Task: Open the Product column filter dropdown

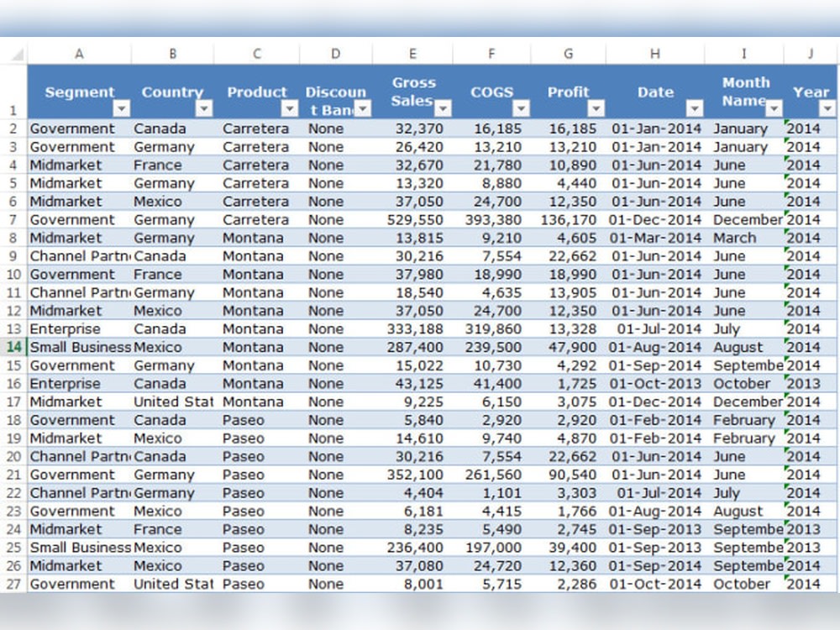Action: point(289,108)
